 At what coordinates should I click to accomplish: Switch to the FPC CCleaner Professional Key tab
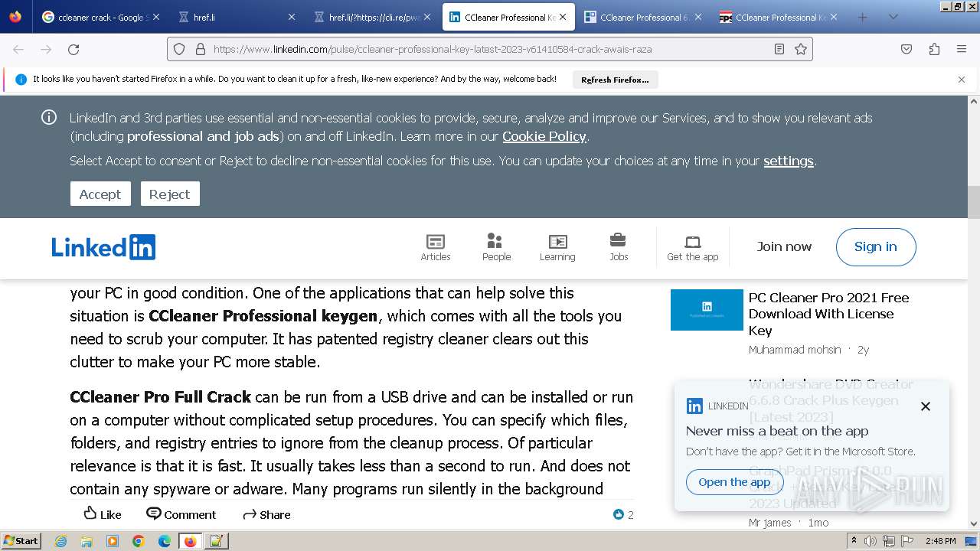tap(779, 17)
